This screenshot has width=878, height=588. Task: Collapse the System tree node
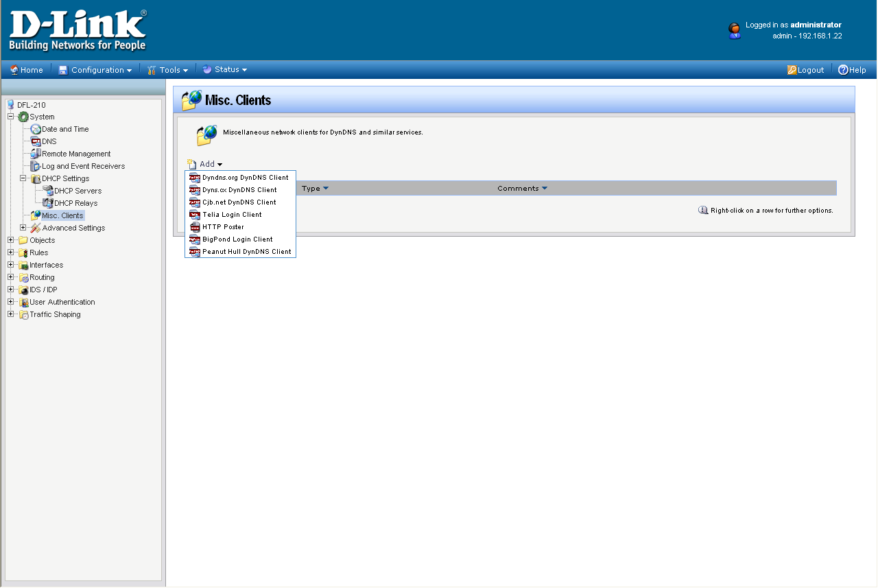tap(11, 117)
